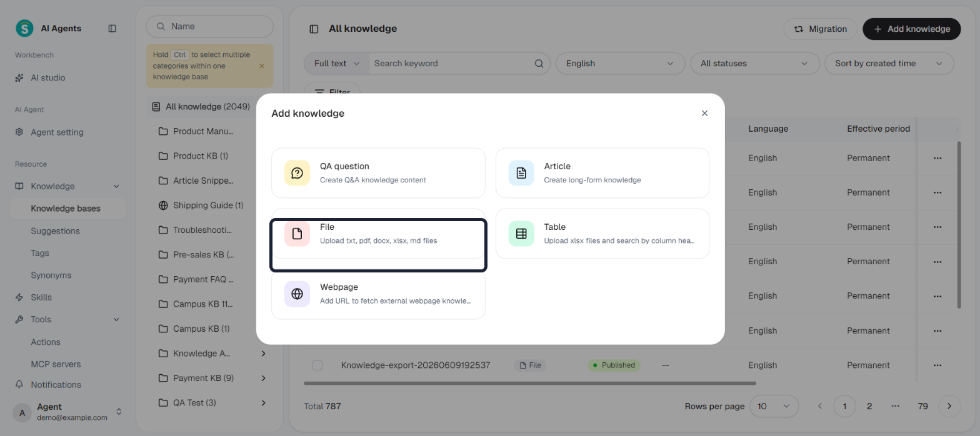
Task: Collapse the main sidebar panel icon
Action: (112, 28)
